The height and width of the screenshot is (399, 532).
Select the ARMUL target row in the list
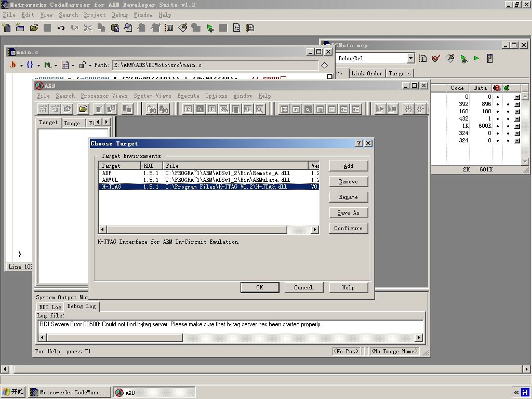(209, 180)
